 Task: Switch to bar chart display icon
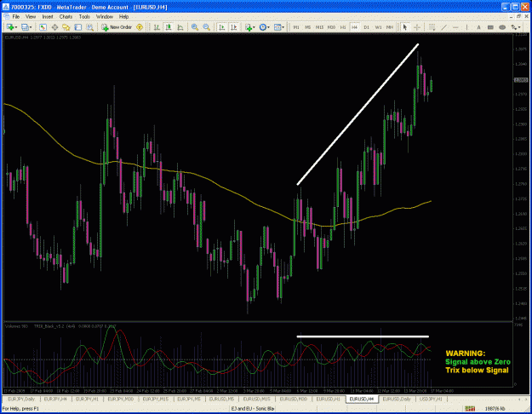pos(157,27)
